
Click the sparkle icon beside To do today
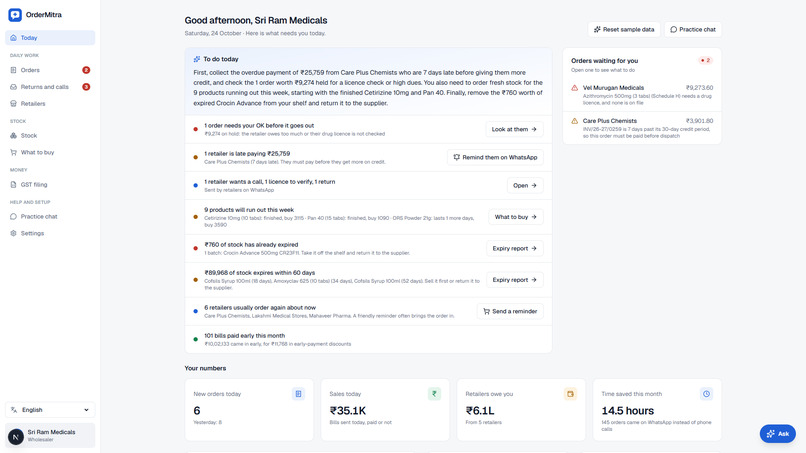click(197, 59)
